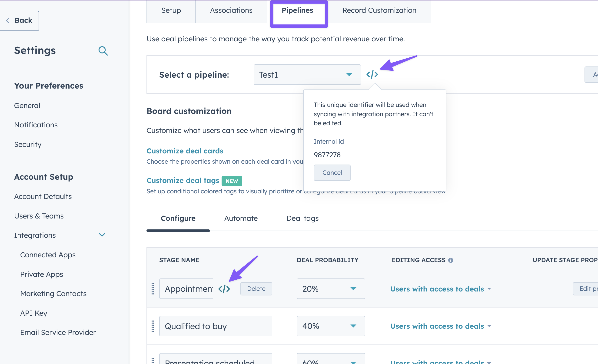598x364 pixels.
Task: Collapse the Integrations sidebar section
Action: tap(102, 235)
